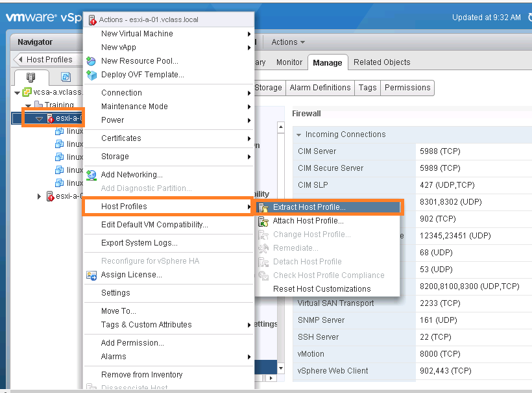Select Extract Host Profile
The height and width of the screenshot is (393, 532).
point(328,207)
